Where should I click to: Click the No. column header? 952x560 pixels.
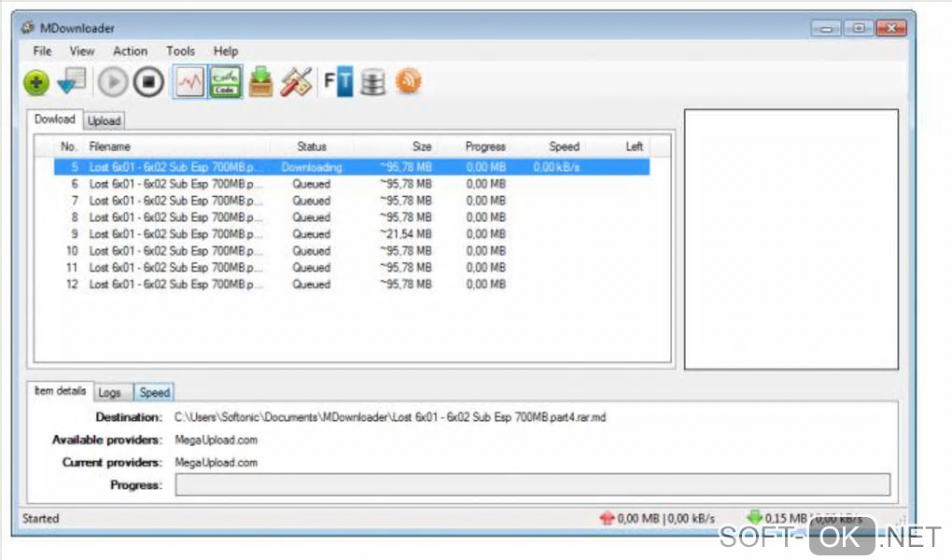click(x=68, y=147)
